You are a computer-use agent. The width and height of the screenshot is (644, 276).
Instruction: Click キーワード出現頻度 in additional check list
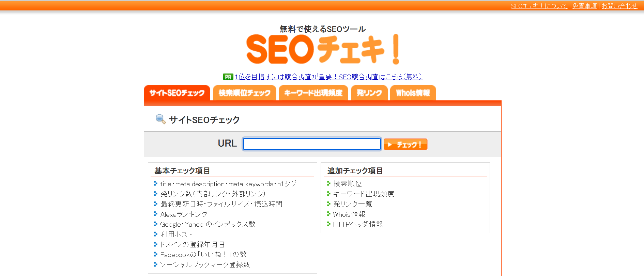click(x=364, y=194)
